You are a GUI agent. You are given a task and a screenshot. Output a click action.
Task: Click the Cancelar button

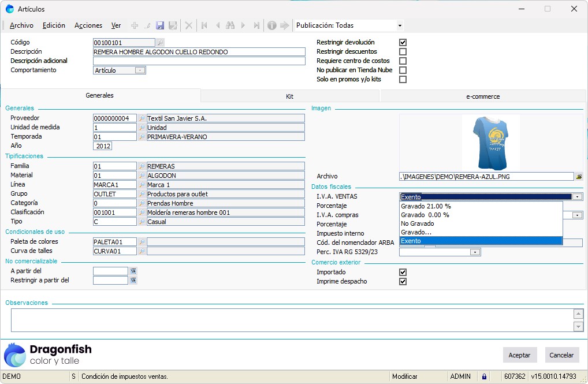[561, 355]
